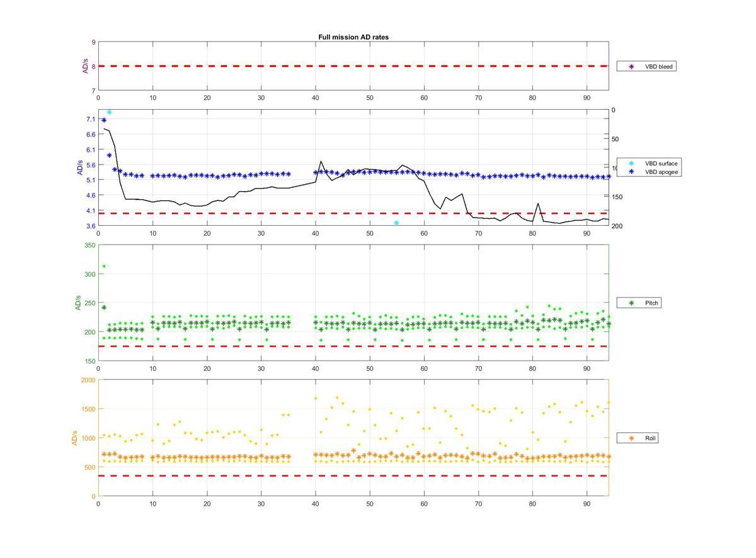Viewport: 756px width, 558px height.
Task: Click the "90" x-axis tick under the roll plot
Action: point(587,503)
